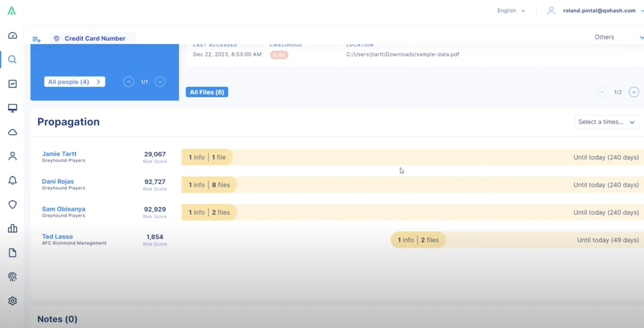Open the search magnifier sidebar icon
644x328 pixels.
pos(12,59)
